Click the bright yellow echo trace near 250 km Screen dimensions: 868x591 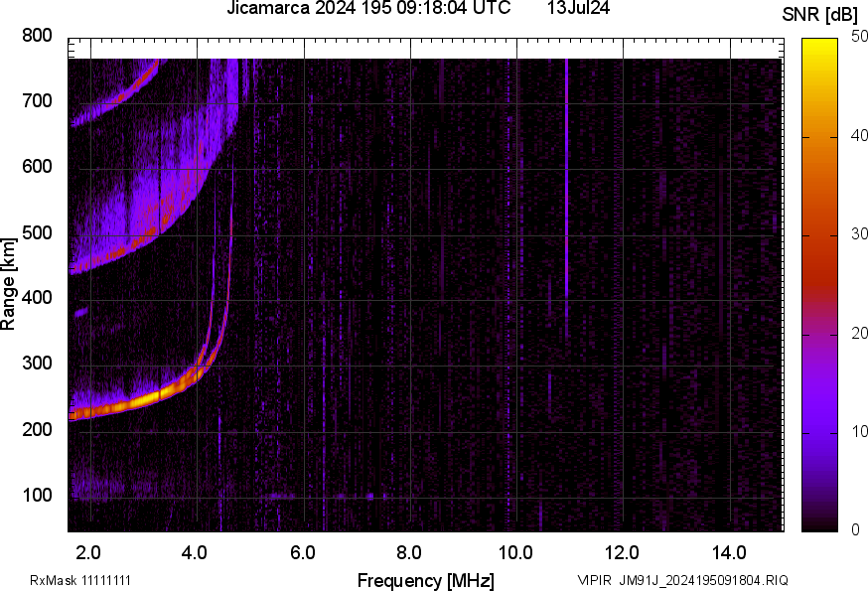139,398
